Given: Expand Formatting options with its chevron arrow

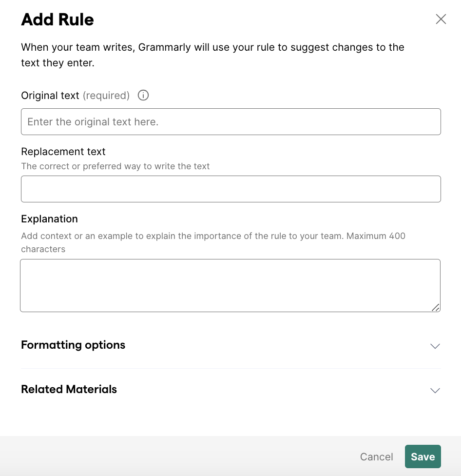Looking at the screenshot, I should 435,346.
